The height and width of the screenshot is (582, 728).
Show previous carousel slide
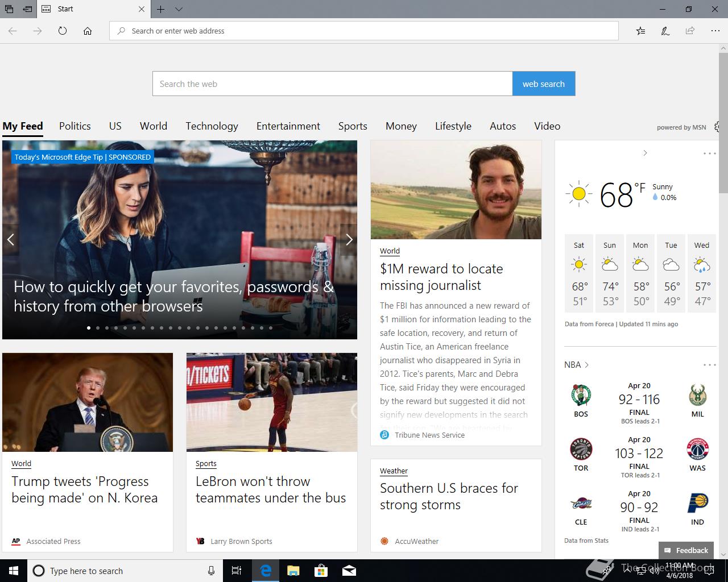click(11, 240)
